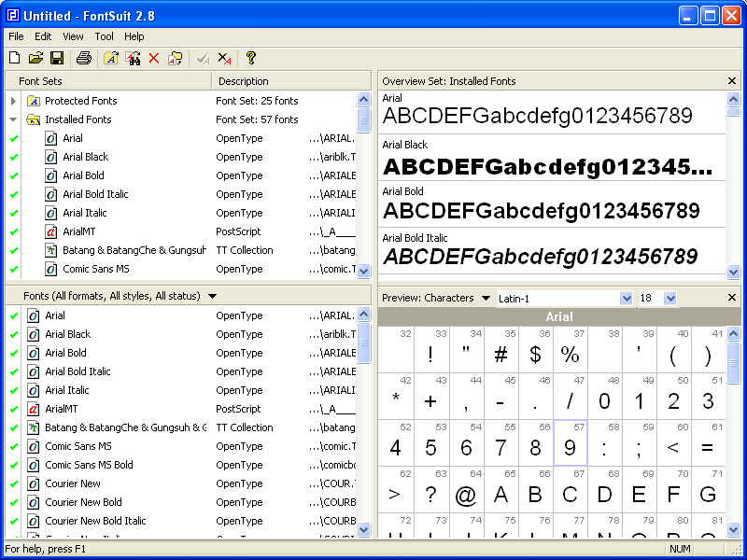Select the Arial Bold name in the Font Sets tree
The image size is (747, 560).
[x=83, y=175]
